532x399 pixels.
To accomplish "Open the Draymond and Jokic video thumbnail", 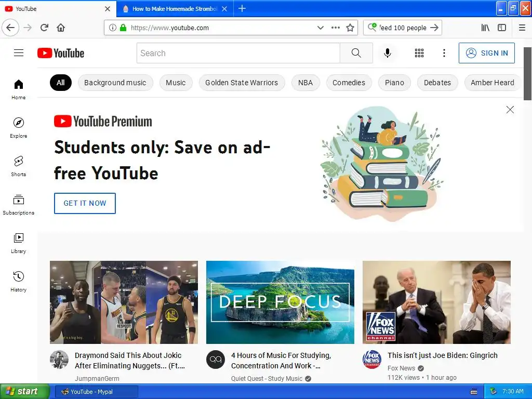I will pos(124,302).
